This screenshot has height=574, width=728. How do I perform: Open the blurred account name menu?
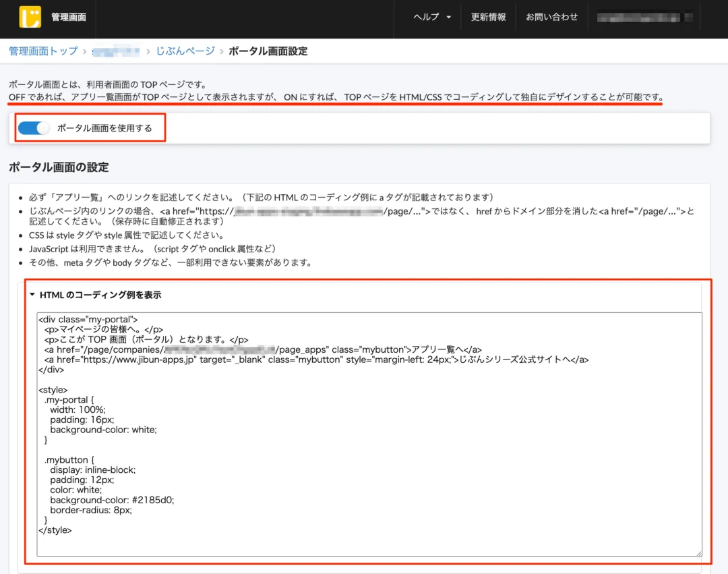pos(644,17)
